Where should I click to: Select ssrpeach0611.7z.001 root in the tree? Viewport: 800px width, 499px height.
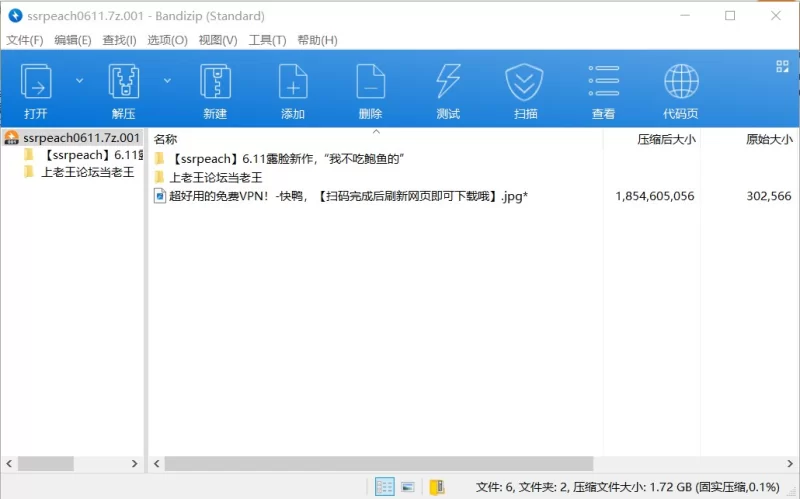point(81,138)
